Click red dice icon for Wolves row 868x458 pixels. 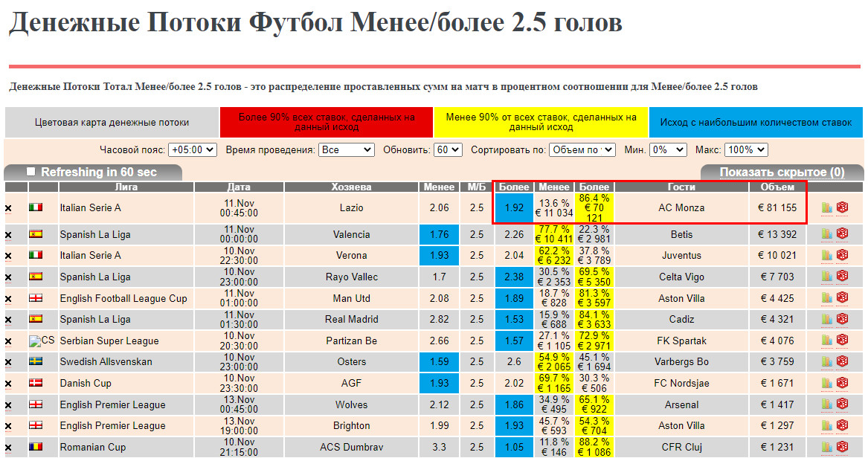click(x=842, y=404)
